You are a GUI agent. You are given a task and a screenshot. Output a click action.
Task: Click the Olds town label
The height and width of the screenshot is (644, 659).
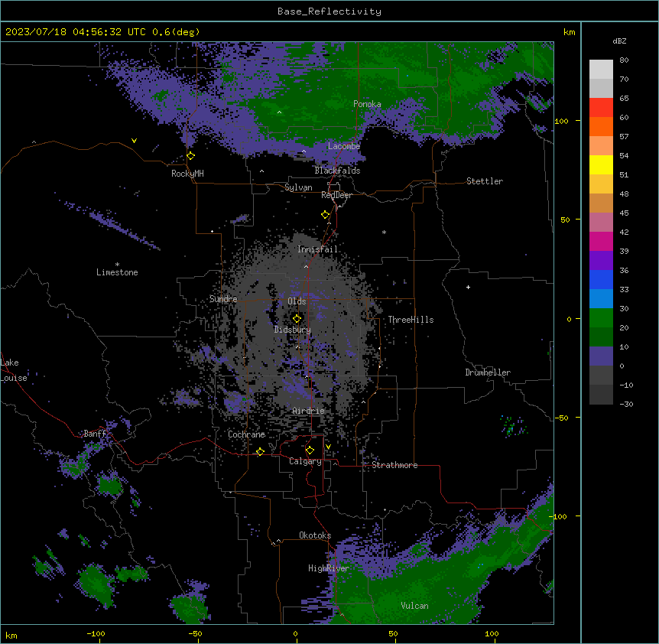click(297, 301)
